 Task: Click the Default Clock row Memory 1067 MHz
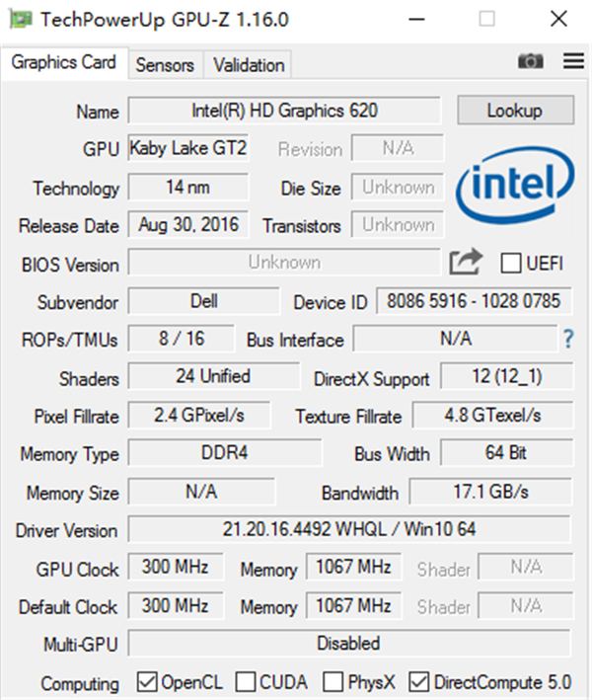point(353,606)
